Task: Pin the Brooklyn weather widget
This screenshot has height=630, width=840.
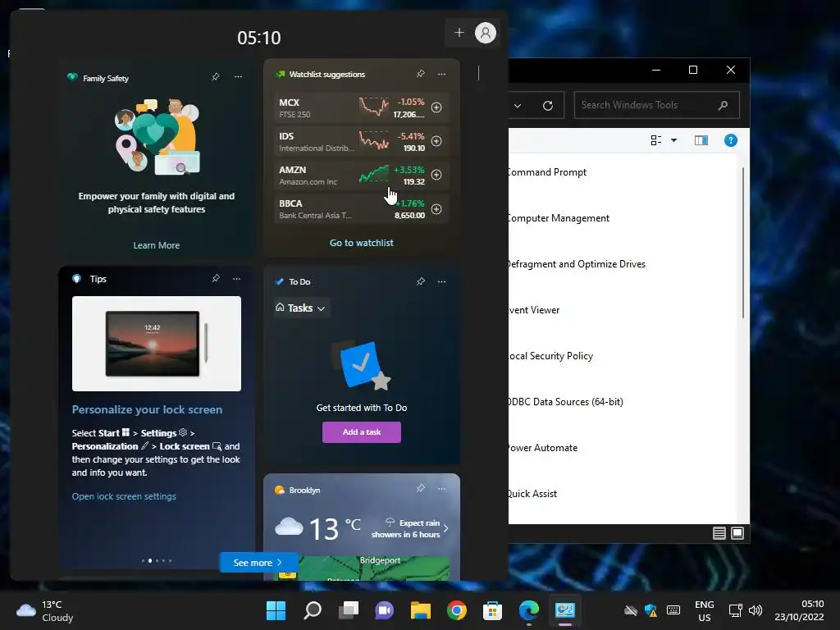Action: point(421,489)
